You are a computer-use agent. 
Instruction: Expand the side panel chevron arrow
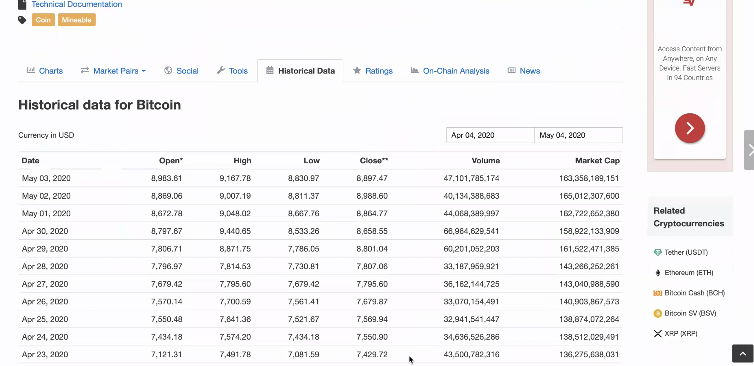(750, 150)
